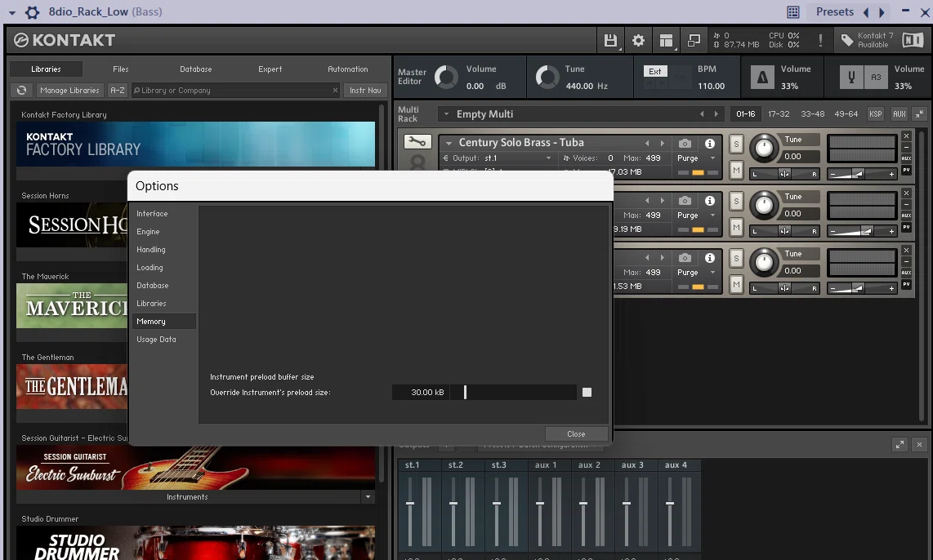The height and width of the screenshot is (560, 933).
Task: Click the Instr Nav button
Action: tap(365, 91)
